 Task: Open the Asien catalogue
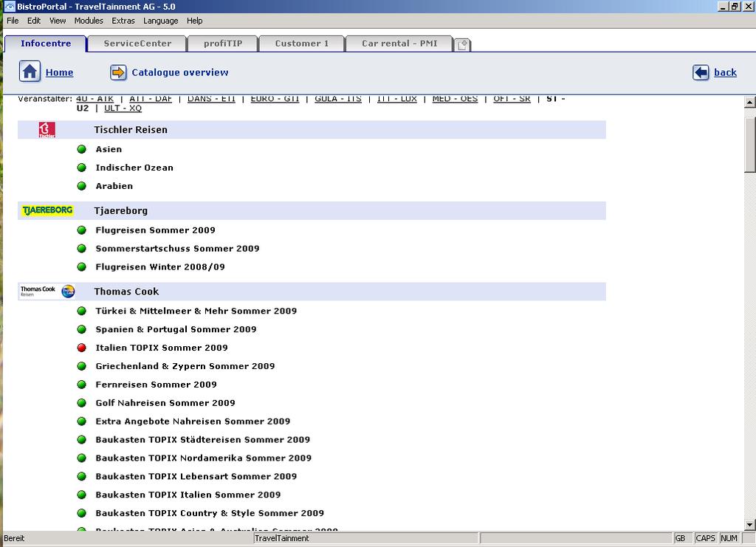[109, 149]
